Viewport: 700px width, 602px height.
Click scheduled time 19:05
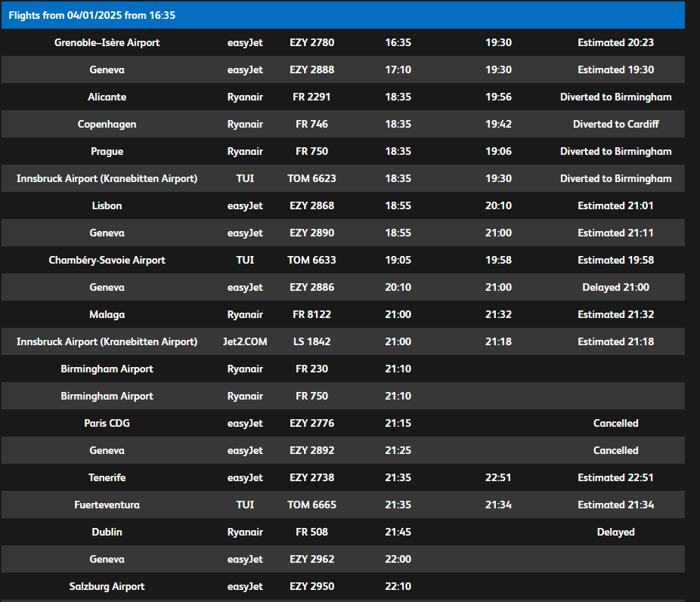398,260
